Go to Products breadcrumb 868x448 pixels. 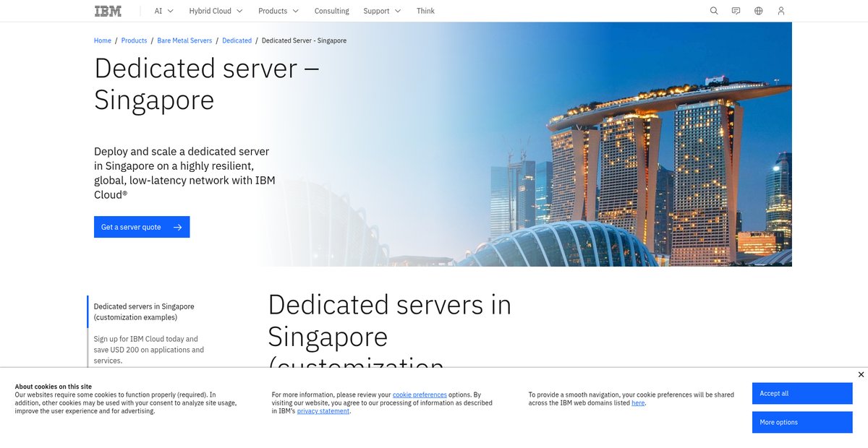pos(134,40)
